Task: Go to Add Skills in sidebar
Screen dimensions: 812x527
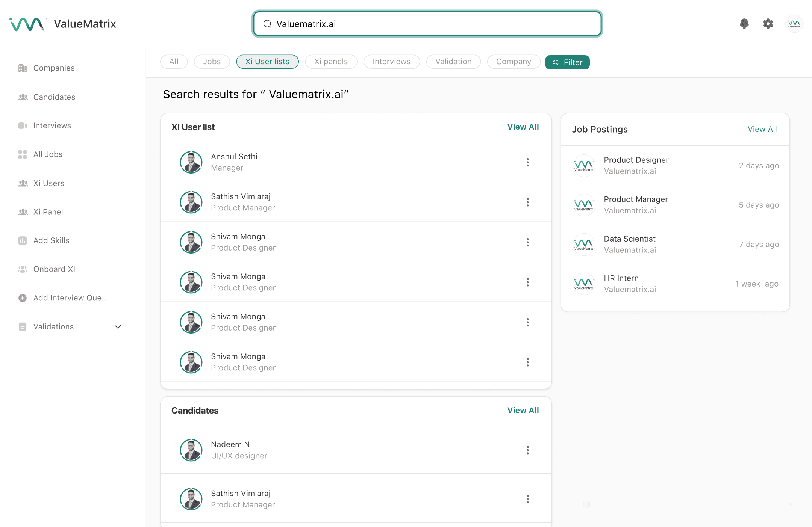Action: [51, 240]
